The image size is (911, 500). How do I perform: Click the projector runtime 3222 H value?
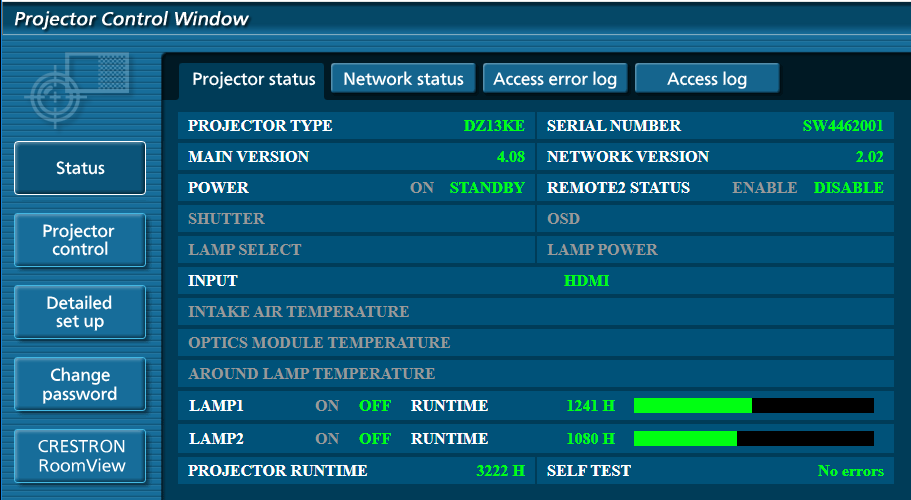tap(500, 471)
